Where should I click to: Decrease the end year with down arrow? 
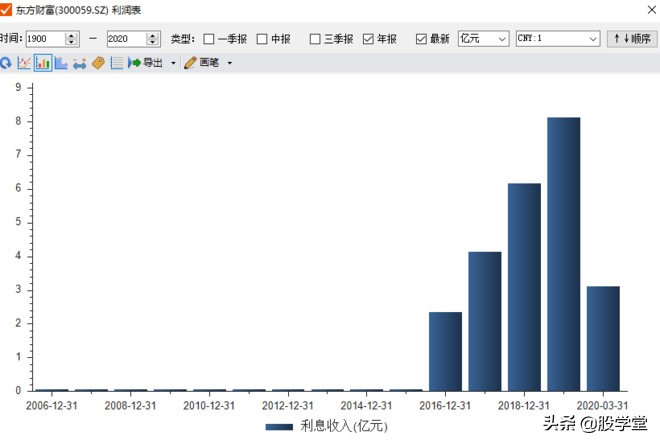pyautogui.click(x=153, y=43)
